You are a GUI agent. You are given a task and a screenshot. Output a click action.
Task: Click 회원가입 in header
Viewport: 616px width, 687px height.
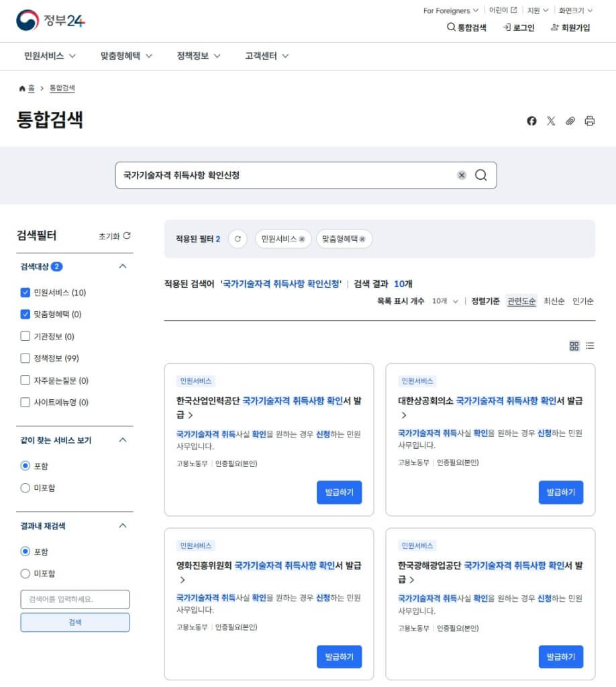[570, 28]
